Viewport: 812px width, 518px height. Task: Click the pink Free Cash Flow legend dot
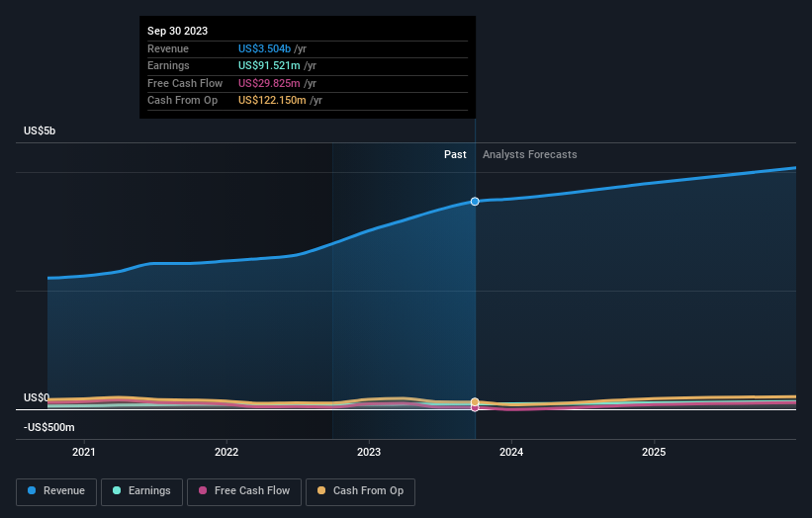point(203,490)
